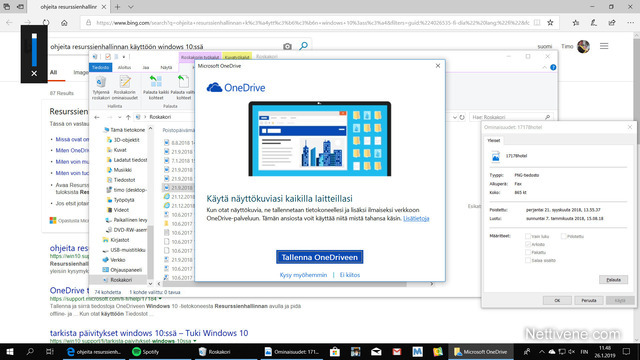Select the Kuvatyökalut tab
The image size is (640, 360).
point(237,57)
